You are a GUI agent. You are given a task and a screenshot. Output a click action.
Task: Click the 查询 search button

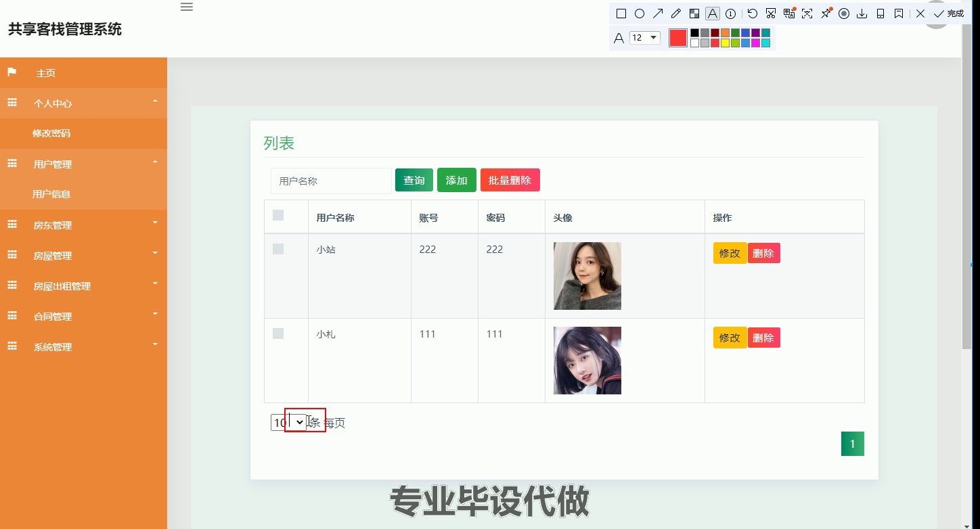click(414, 180)
